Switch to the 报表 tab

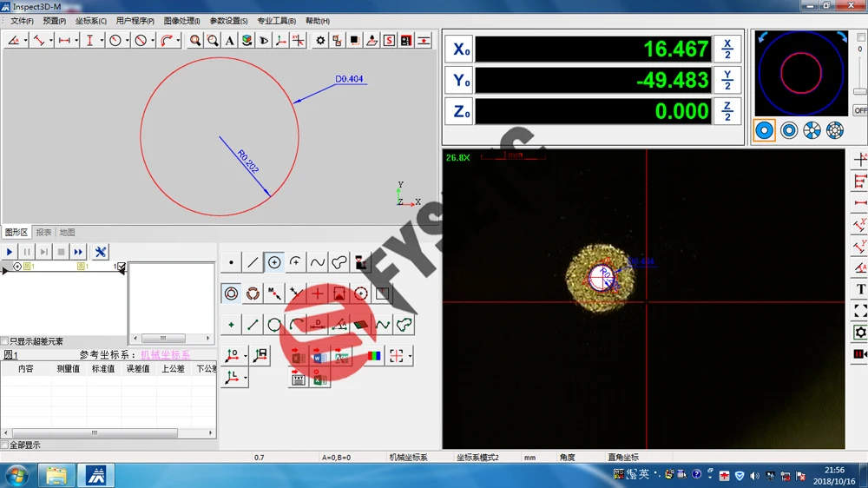pos(43,232)
